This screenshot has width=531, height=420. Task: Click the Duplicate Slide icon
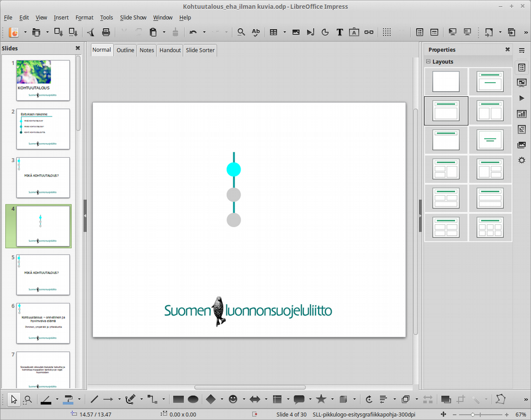coord(511,32)
